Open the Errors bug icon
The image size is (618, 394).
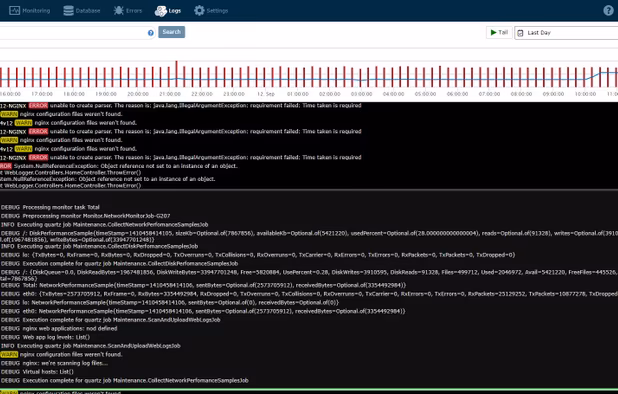point(118,11)
